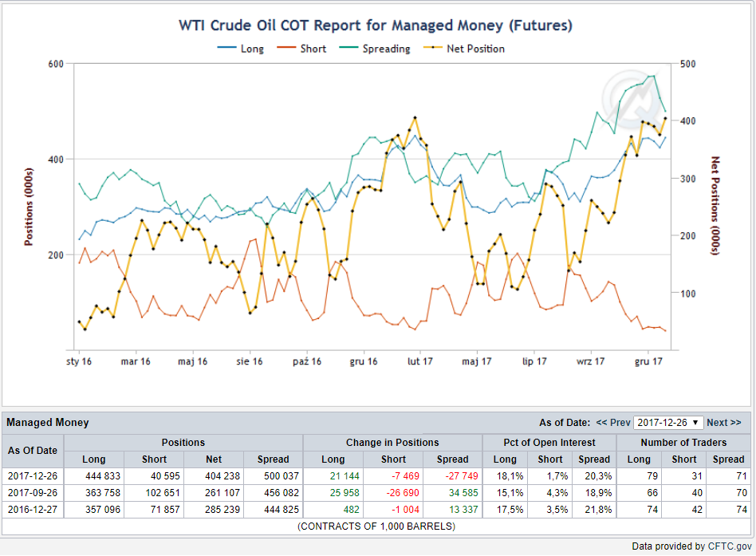Click Net position value 285 239
The height and width of the screenshot is (556, 756).
222,510
